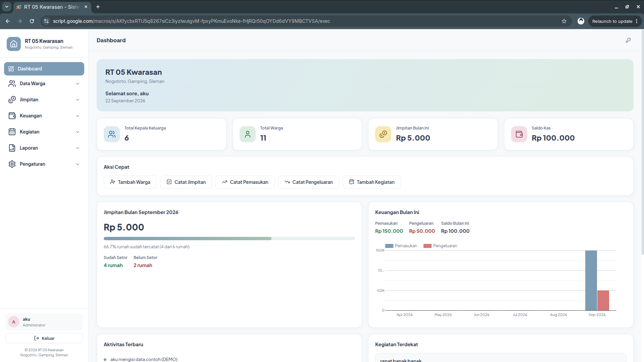Screen dimensions: 644x362
Task: Switch to the RT 05 Kwarasan browser tab
Action: pyautogui.click(x=52, y=7)
